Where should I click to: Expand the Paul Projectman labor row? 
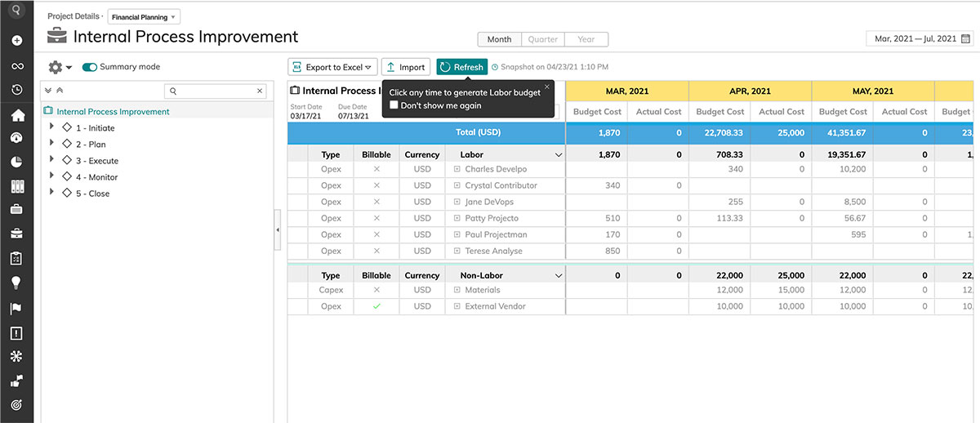tap(457, 234)
